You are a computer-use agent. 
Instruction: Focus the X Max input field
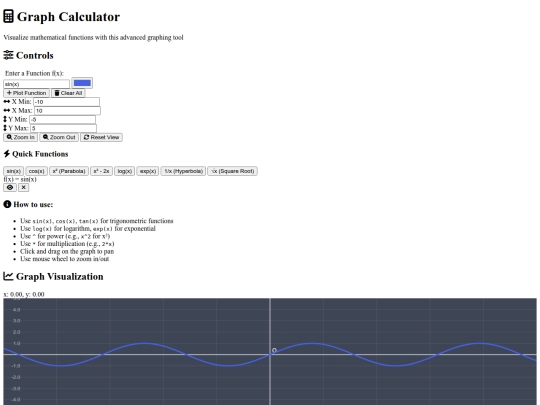(68, 111)
